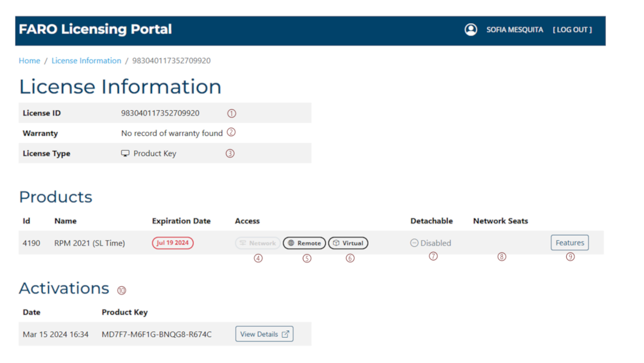The width and height of the screenshot is (644, 363).
Task: Click 'No record of warranty found' text
Action: (172, 133)
